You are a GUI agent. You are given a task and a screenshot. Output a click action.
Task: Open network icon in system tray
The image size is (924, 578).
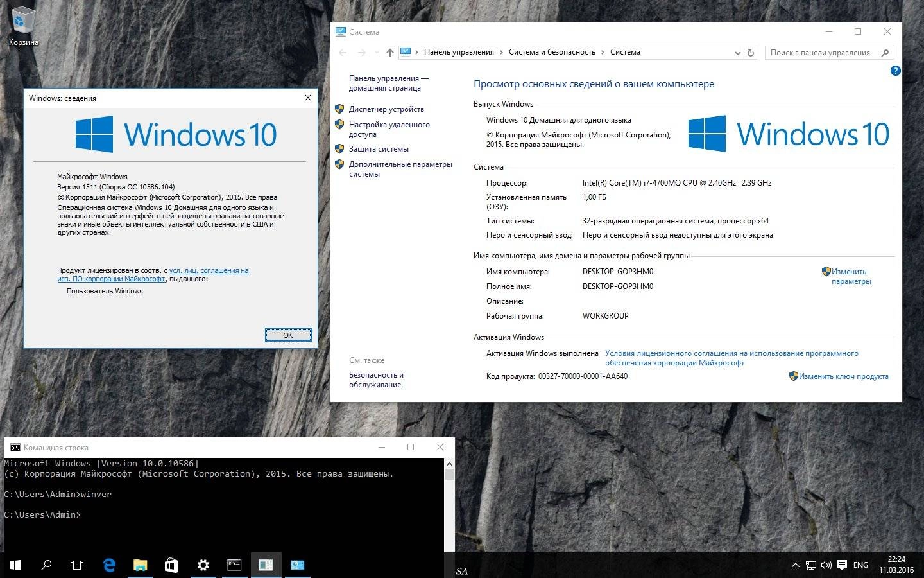coord(811,565)
